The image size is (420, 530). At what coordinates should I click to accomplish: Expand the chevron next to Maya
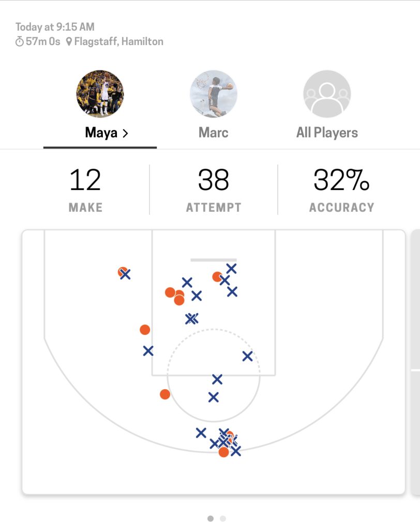click(x=125, y=133)
